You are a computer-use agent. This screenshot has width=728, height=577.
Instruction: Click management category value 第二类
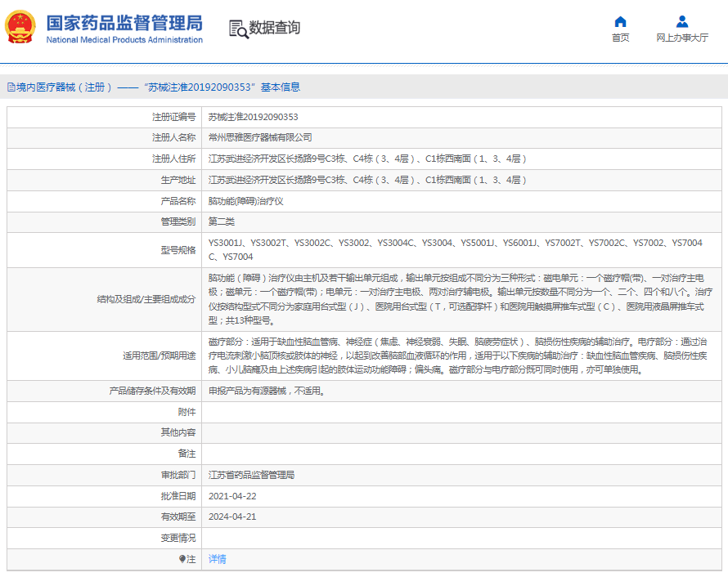[x=222, y=221]
